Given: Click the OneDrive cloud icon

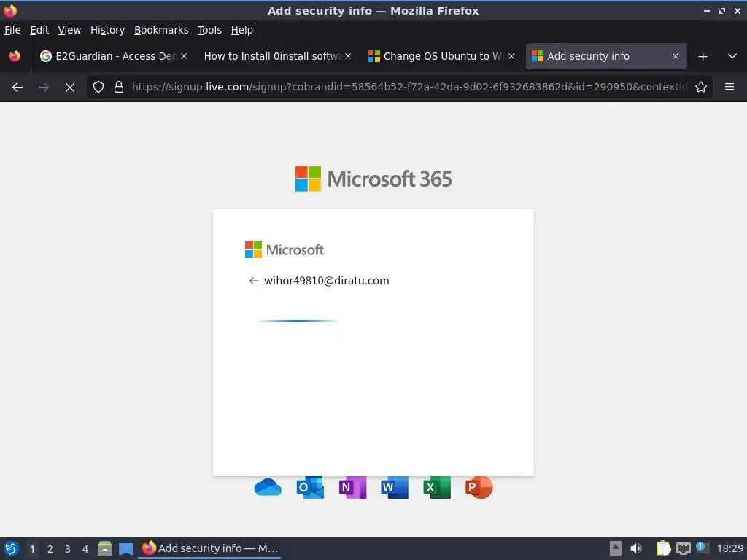Looking at the screenshot, I should pyautogui.click(x=268, y=488).
